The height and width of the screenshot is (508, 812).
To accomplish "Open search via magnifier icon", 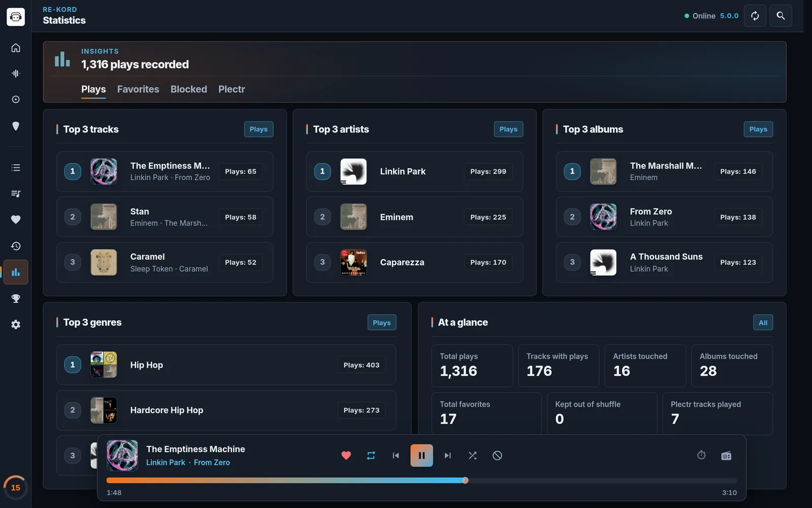I will point(781,16).
